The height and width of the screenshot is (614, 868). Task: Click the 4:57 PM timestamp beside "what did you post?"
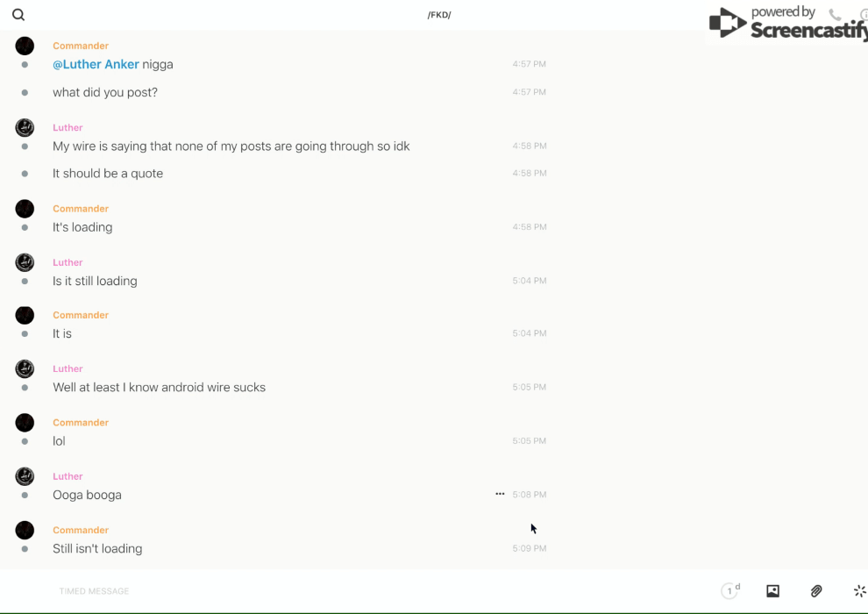[530, 92]
